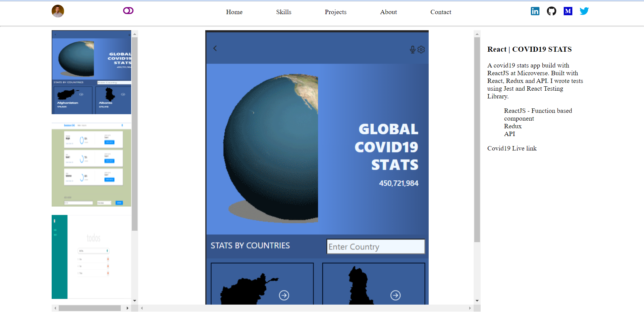Click the settings gear in preview header
This screenshot has width=644, height=314.
click(x=421, y=50)
